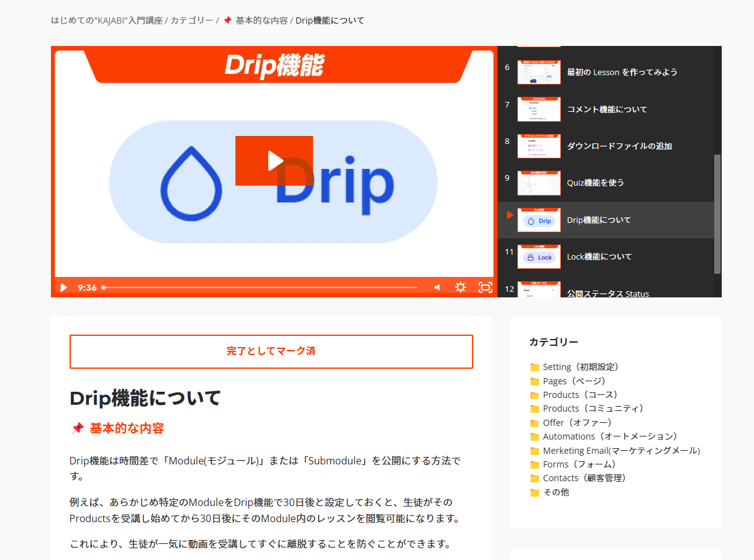Click folder icon next to Offer（オファー）

(x=535, y=423)
